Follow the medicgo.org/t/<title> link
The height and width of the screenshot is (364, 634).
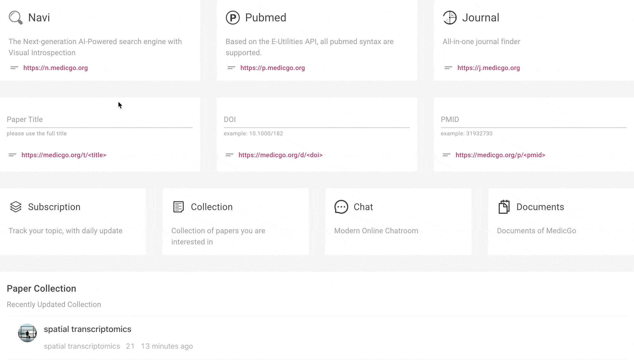64,155
